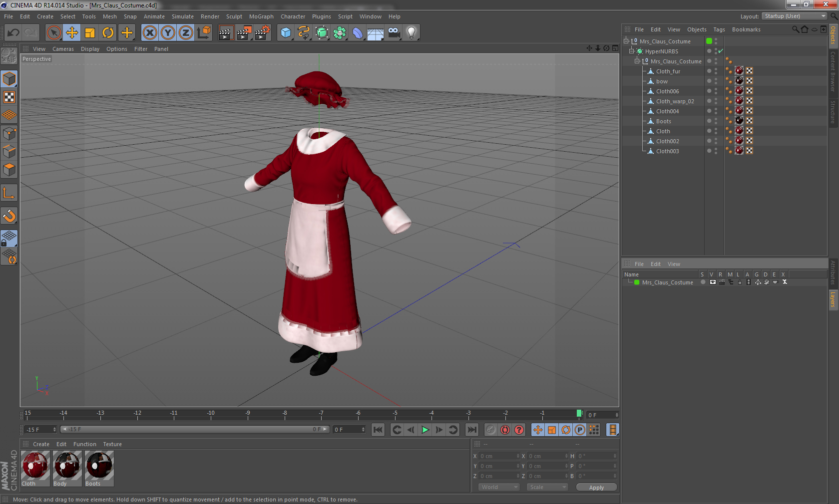Select the Live Selection tool
Image resolution: width=839 pixels, height=504 pixels.
tap(53, 33)
